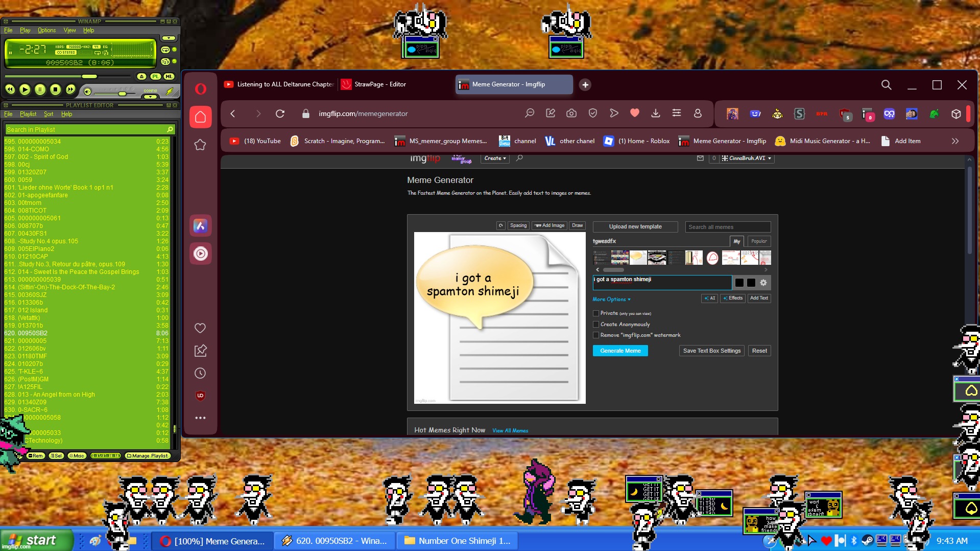
Task: Click the first black text color swatch
Action: click(x=739, y=283)
